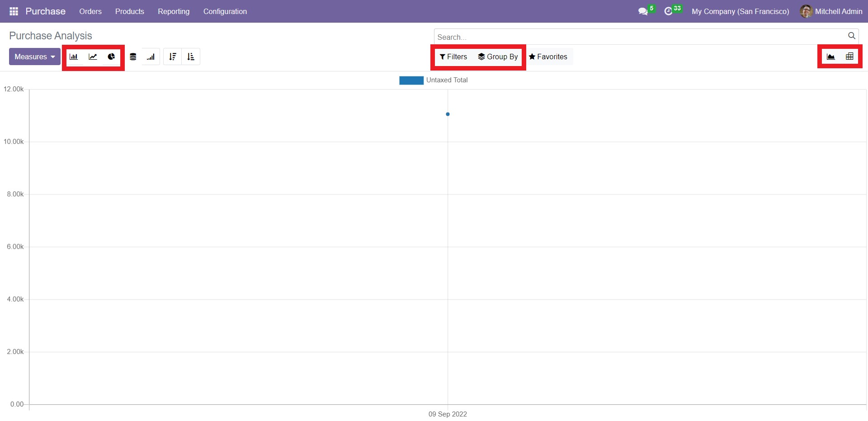
Task: Expand the Filters menu
Action: (x=453, y=57)
